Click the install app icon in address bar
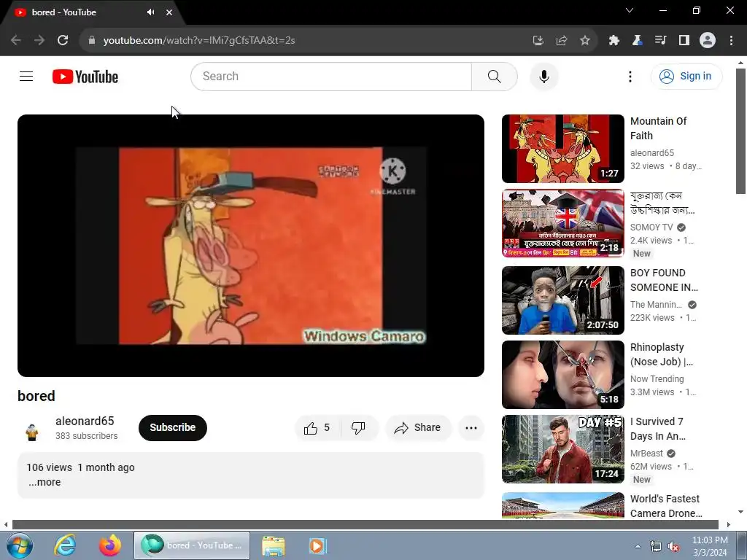This screenshot has height=560, width=747. (538, 40)
